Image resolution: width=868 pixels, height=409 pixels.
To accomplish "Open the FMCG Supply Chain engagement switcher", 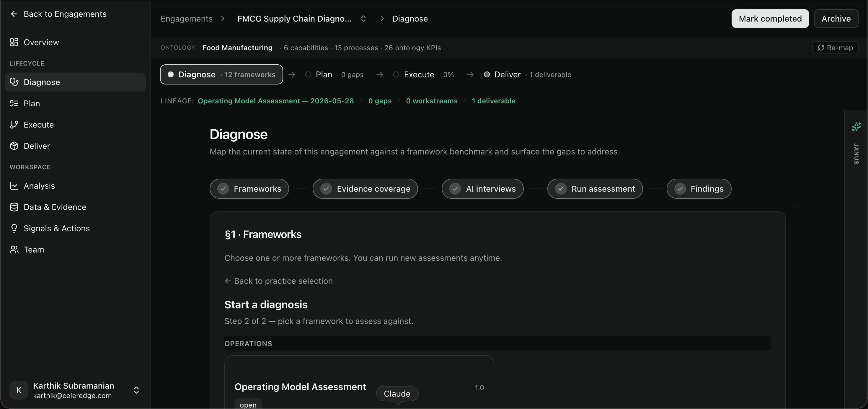I will click(x=301, y=19).
